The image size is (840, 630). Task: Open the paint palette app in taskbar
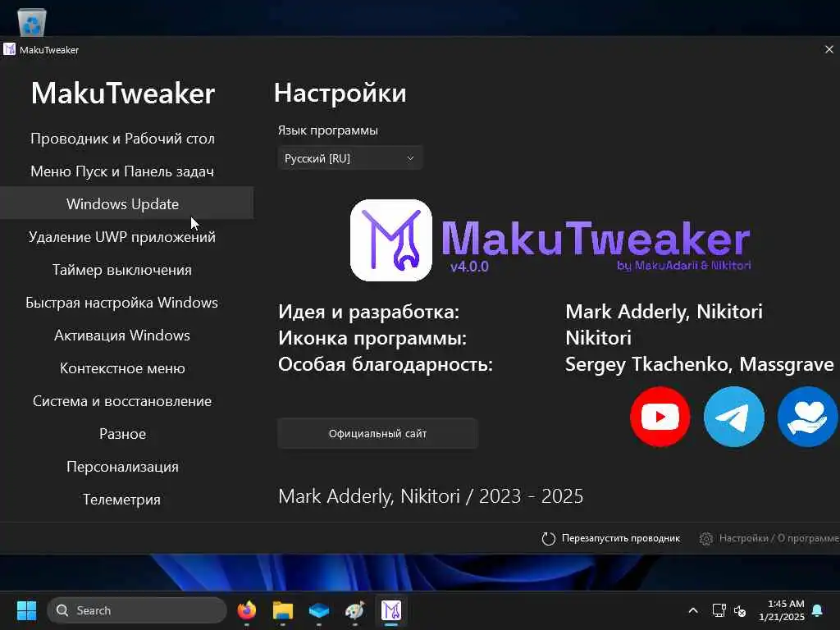coord(354,610)
